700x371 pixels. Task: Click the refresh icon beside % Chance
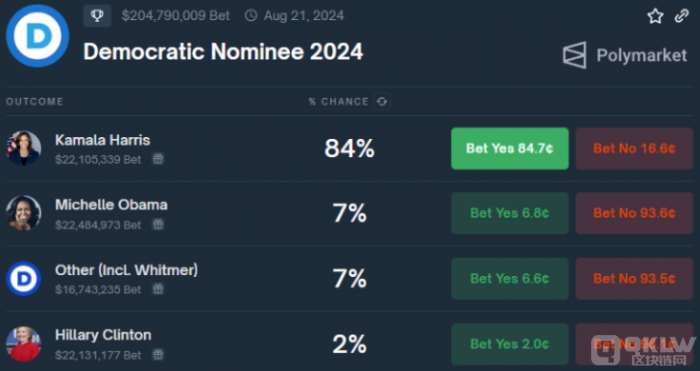(x=382, y=101)
